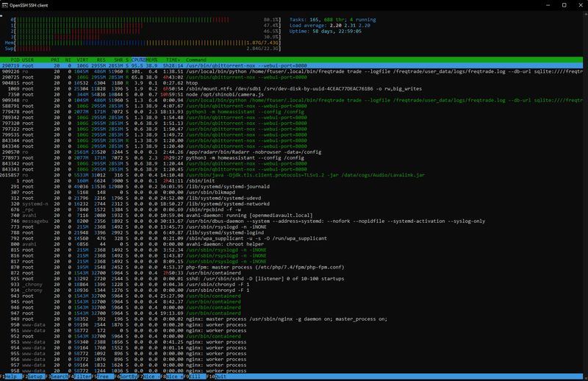Viewport: 588px width, 381px height.
Task: Select the mount.ntfs process row PID 1069
Action: pos(291,89)
